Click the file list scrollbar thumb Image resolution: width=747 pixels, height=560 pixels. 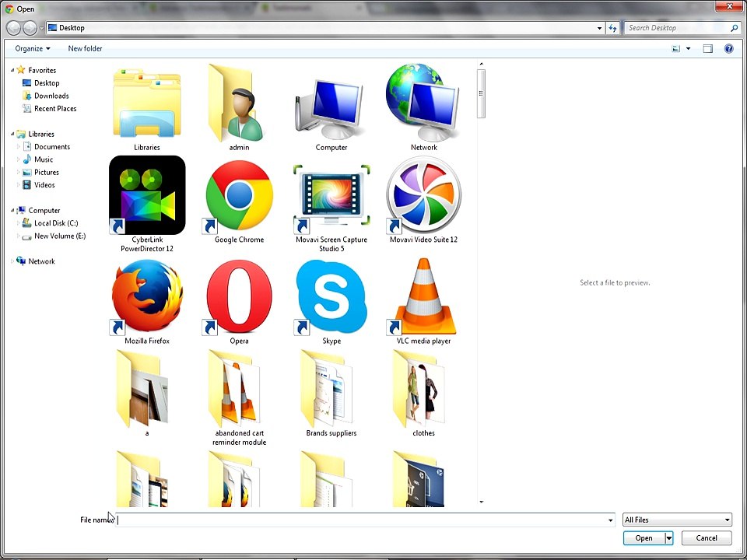[481, 93]
